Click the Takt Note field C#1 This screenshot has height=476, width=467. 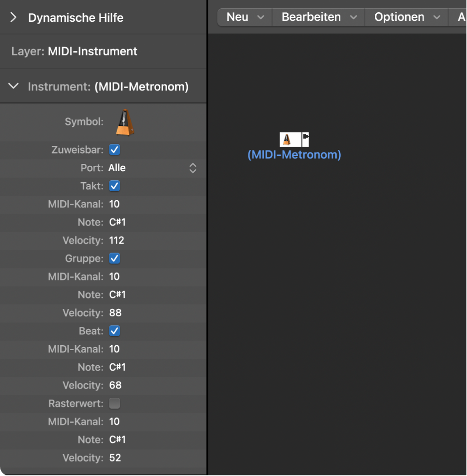click(118, 222)
